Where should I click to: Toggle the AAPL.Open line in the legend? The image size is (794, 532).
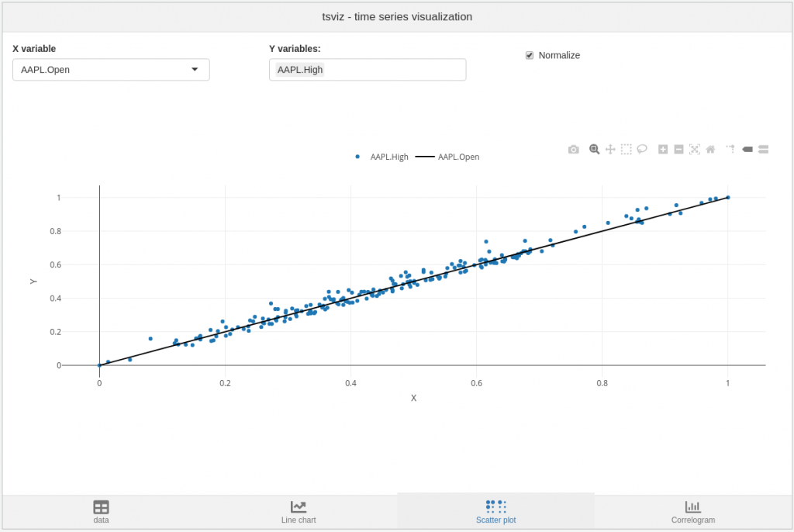(447, 157)
